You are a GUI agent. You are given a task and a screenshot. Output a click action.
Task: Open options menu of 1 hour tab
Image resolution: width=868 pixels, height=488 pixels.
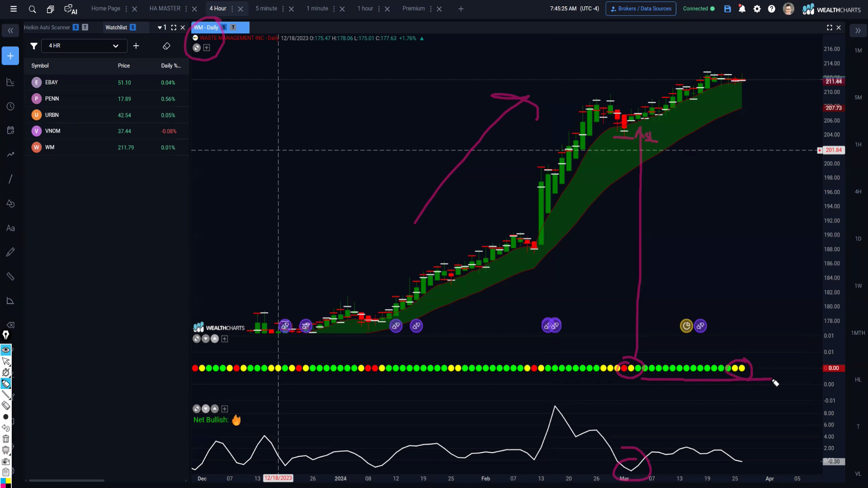coord(379,9)
